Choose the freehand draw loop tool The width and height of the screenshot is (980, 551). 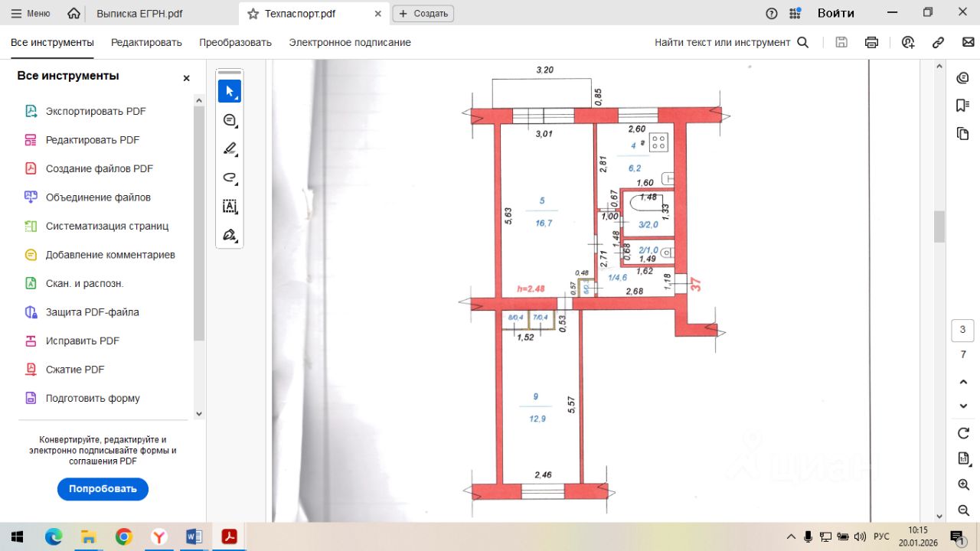229,178
